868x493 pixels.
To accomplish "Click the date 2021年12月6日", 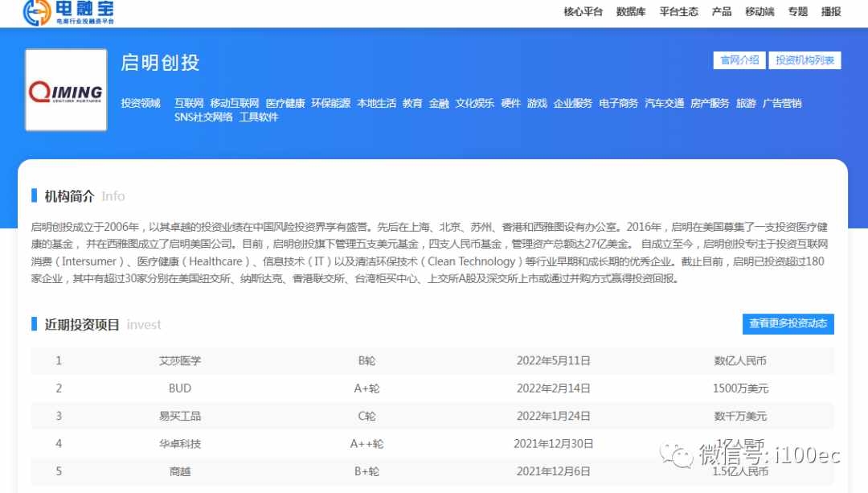I will 554,471.
